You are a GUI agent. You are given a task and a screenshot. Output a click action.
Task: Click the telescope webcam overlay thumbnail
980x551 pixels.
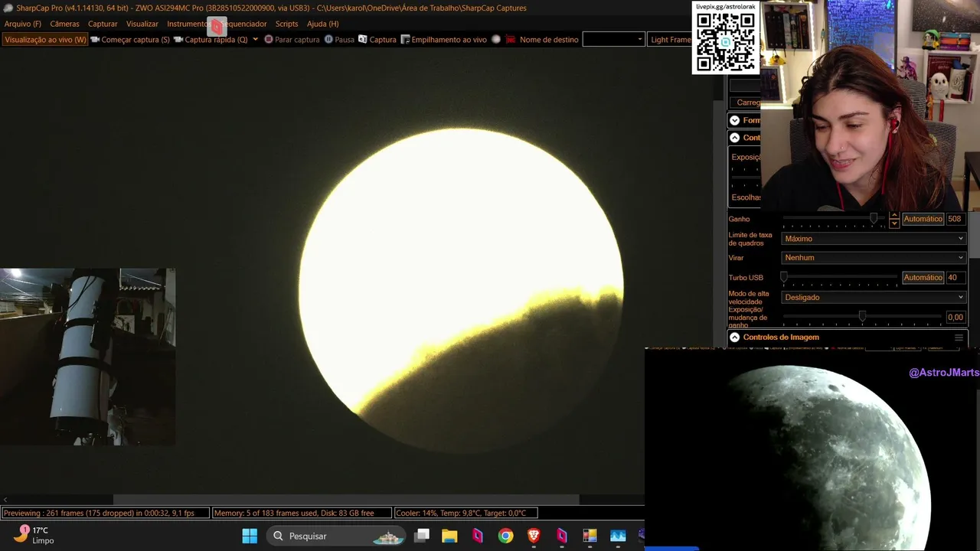(87, 357)
